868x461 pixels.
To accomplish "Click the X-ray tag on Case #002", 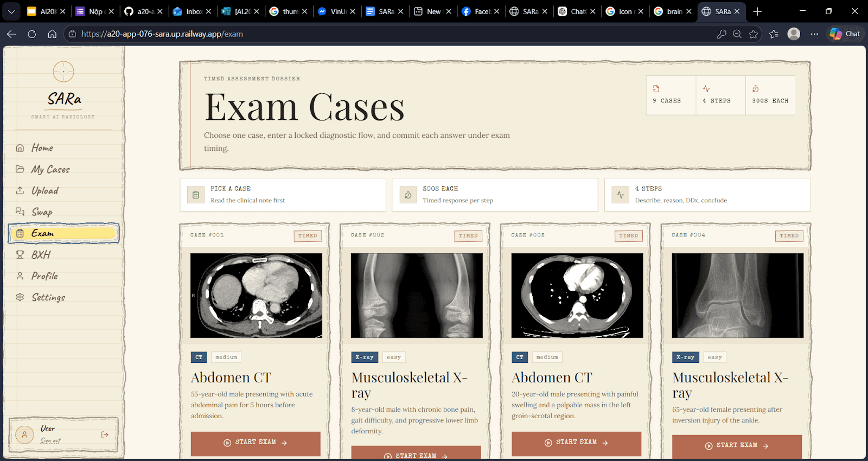I will click(365, 357).
